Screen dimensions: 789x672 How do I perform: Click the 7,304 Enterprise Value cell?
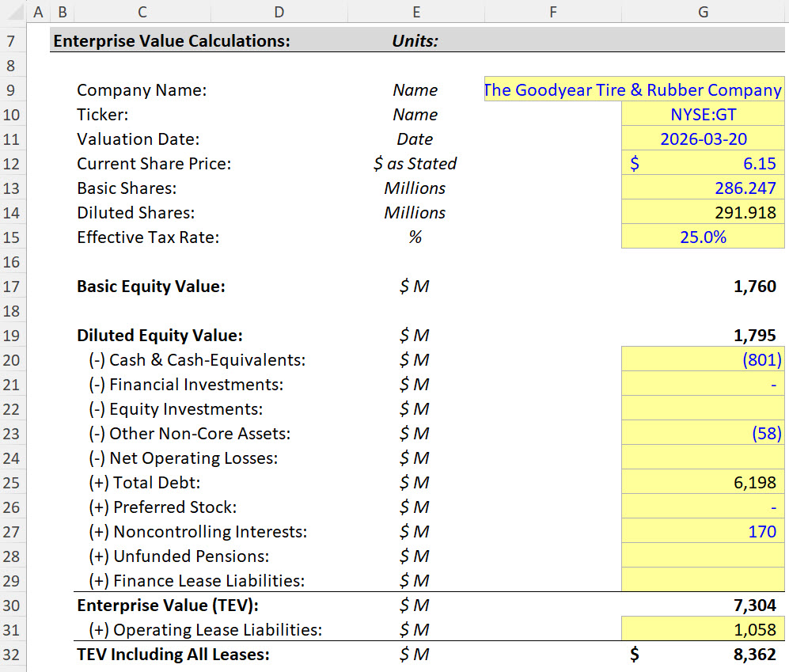[x=703, y=605]
